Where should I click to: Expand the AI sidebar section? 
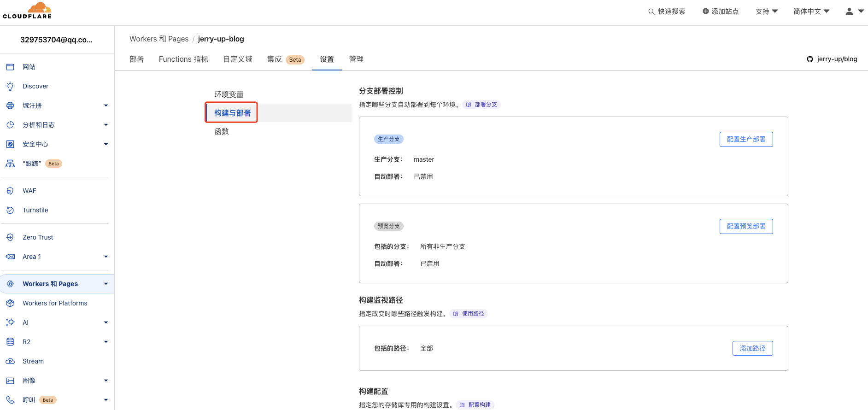106,322
